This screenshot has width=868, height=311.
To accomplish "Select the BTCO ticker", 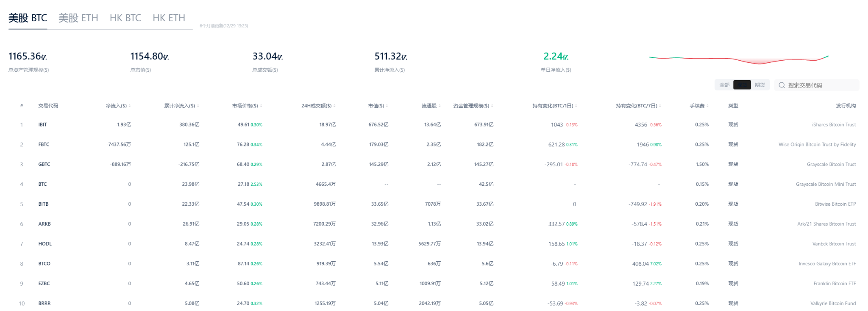I will tap(44, 264).
